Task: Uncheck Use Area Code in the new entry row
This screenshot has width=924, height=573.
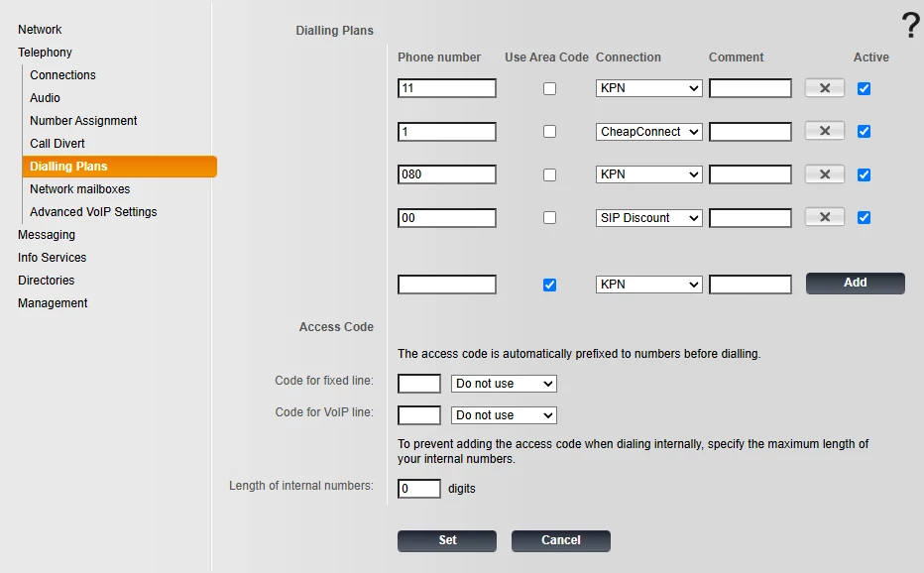Action: point(549,285)
